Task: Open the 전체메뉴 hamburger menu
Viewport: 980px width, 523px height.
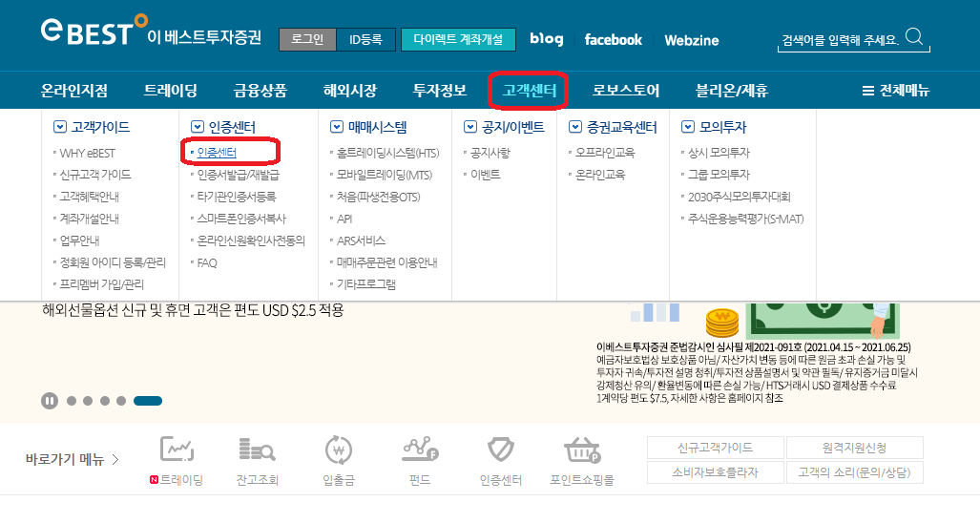Action: coord(896,91)
